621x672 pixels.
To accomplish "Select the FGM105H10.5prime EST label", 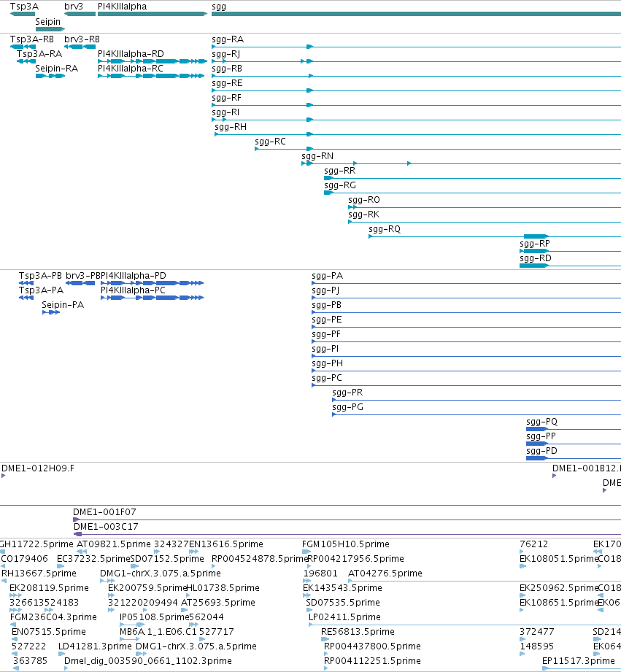I will (345, 544).
